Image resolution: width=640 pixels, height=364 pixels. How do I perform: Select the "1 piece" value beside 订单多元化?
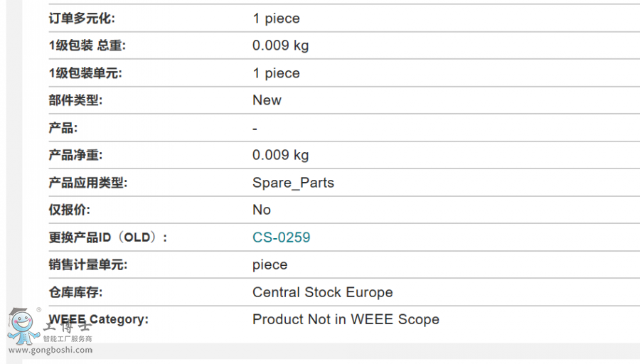[276, 18]
